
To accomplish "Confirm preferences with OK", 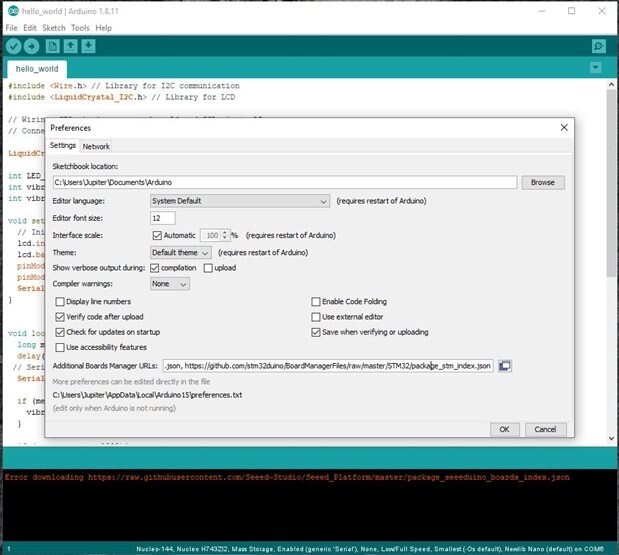I will [x=505, y=429].
